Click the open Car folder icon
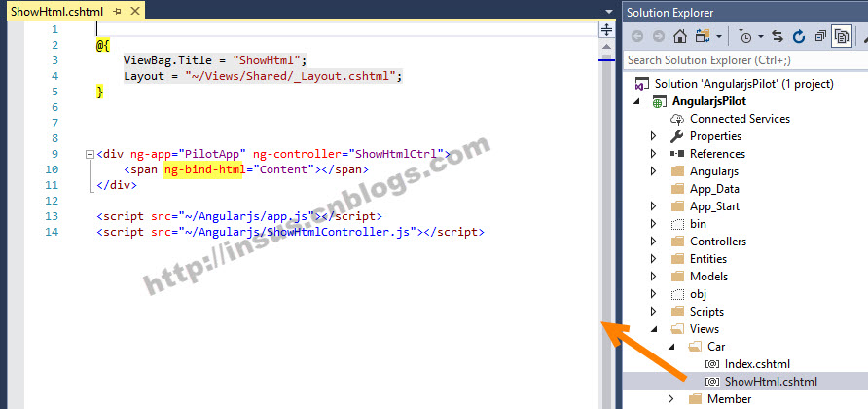Image resolution: width=868 pixels, height=409 pixels. (695, 347)
